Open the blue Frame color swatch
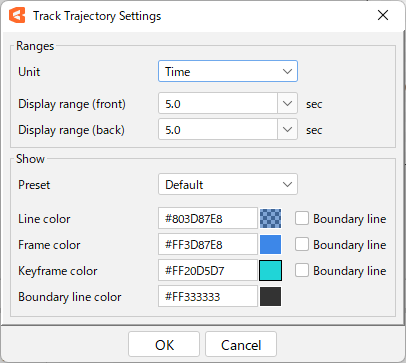The image size is (406, 363). (270, 244)
